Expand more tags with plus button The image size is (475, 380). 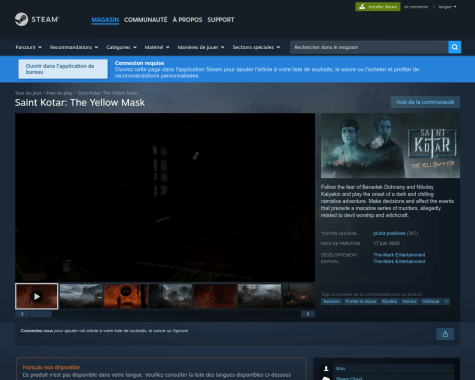[x=446, y=302]
